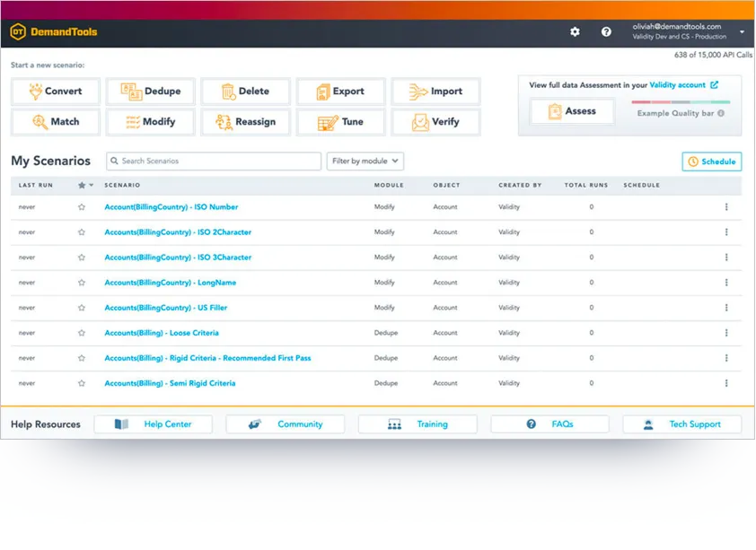Favorite the LongName scenario star
The height and width of the screenshot is (550, 756).
click(82, 283)
